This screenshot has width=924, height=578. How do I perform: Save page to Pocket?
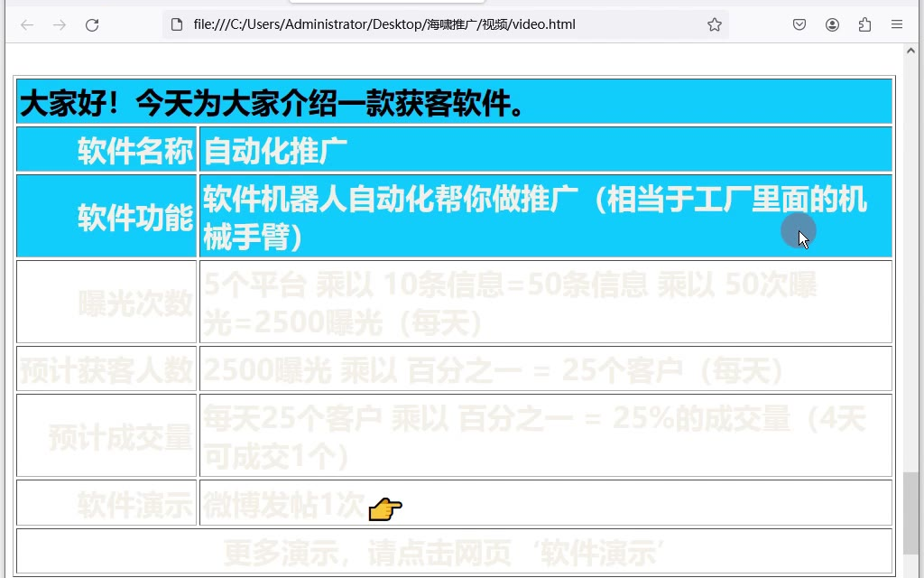point(799,24)
